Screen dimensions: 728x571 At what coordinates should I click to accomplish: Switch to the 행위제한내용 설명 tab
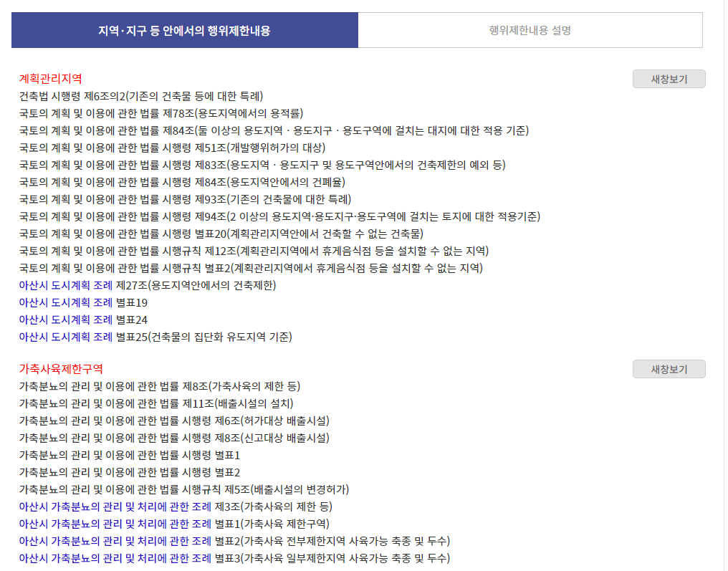point(532,31)
